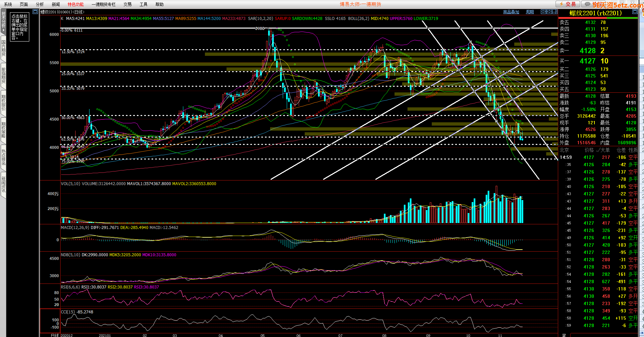
Task: Open the 一德期货专栏 menu
Action: click(103, 4)
